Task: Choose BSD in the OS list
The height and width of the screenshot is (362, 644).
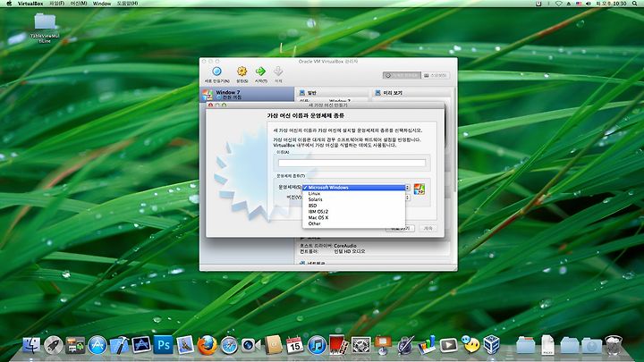Action: tap(353, 206)
